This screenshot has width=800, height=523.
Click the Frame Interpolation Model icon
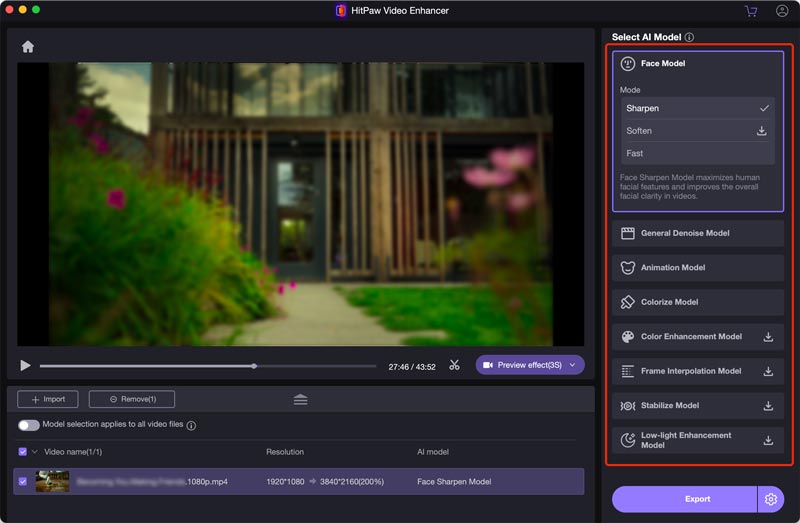(x=628, y=371)
